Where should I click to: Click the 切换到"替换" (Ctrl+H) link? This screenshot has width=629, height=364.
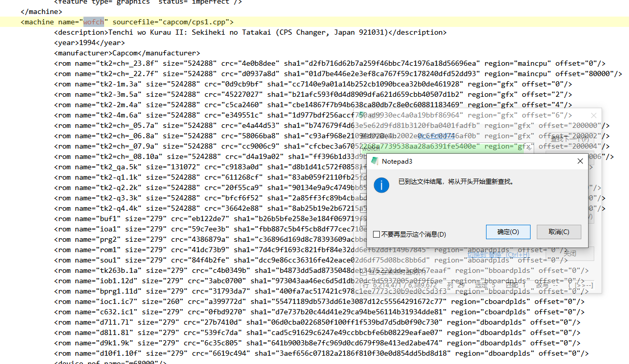[498, 254]
